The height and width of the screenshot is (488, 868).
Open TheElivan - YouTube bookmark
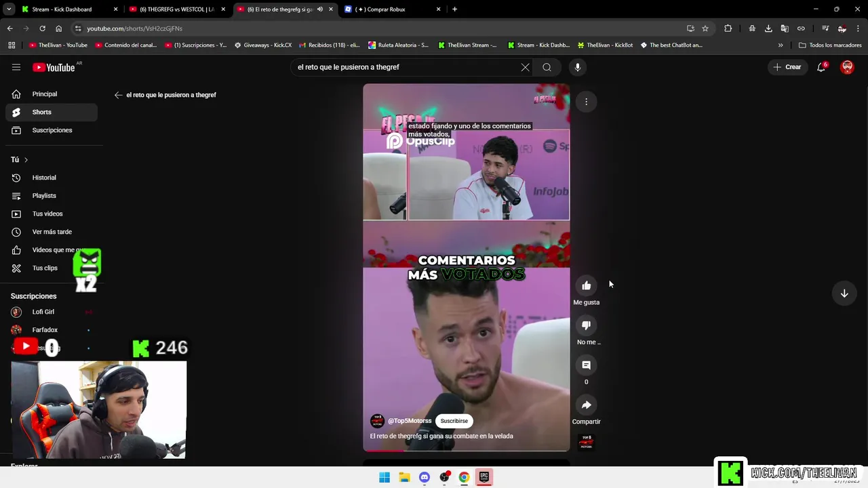click(x=58, y=45)
